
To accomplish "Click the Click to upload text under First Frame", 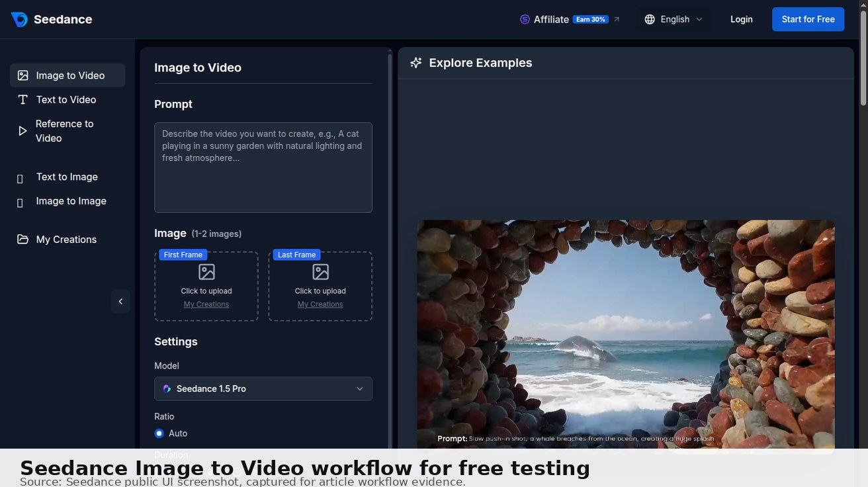I will (x=206, y=291).
